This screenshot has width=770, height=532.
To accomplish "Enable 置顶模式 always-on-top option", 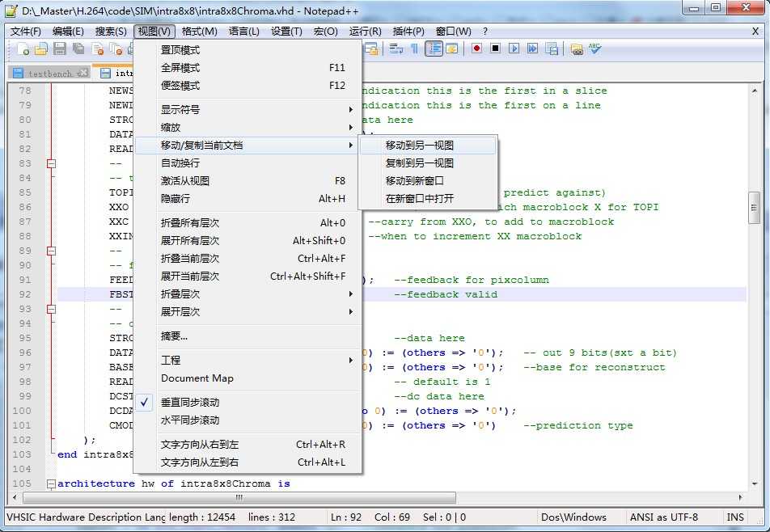I will [248, 50].
